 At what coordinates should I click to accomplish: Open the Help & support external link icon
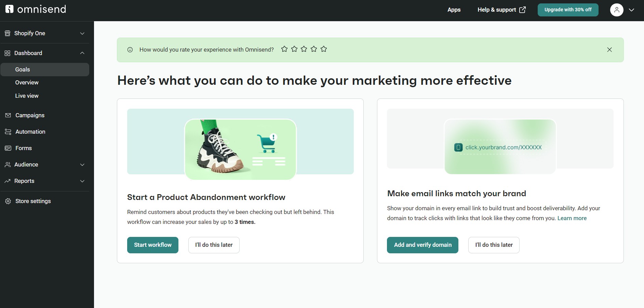tap(523, 10)
